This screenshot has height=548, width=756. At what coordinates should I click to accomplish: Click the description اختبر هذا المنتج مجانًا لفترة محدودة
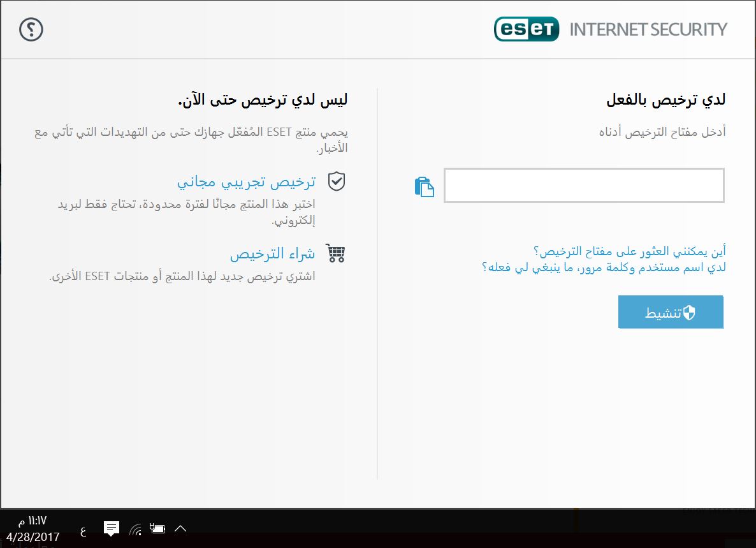(186, 212)
